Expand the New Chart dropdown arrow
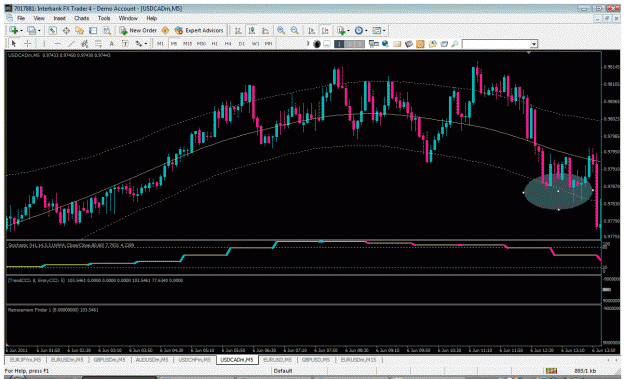The image size is (625, 379). click(21, 31)
